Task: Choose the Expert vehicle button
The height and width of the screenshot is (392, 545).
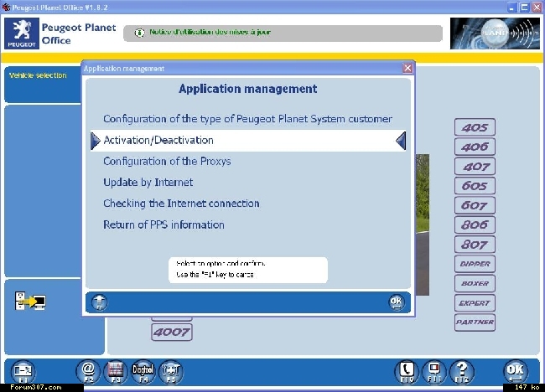Action: 475,302
